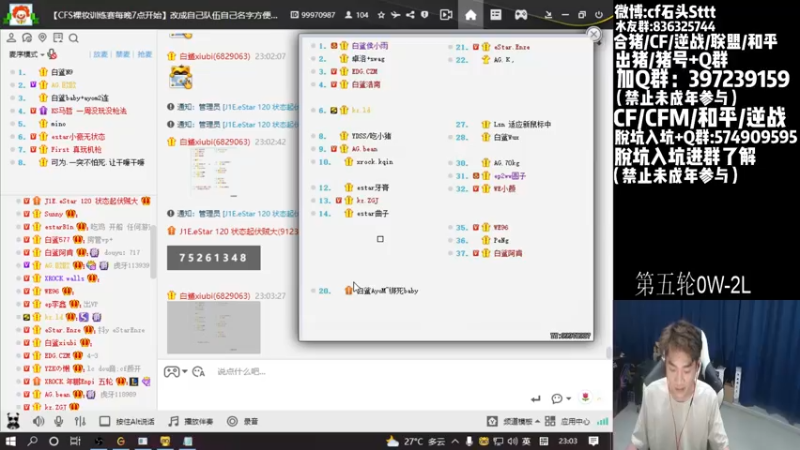The image size is (800, 450).
Task: Open the list view tab icon
Action: pyautogui.click(x=496, y=15)
